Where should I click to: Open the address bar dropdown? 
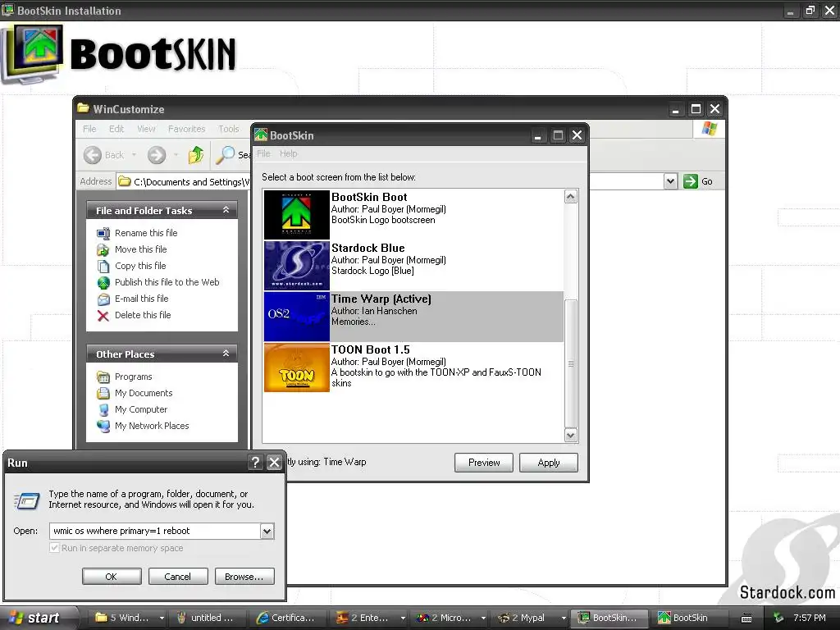pos(670,181)
